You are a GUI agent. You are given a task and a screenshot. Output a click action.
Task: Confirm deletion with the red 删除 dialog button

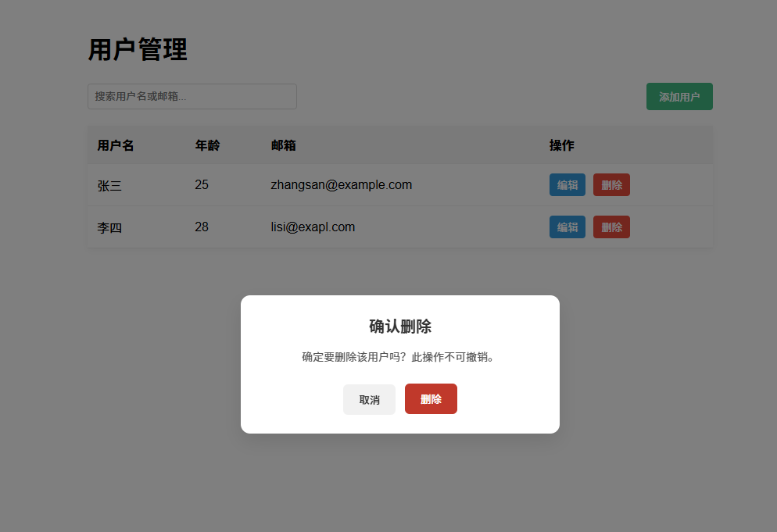[431, 398]
